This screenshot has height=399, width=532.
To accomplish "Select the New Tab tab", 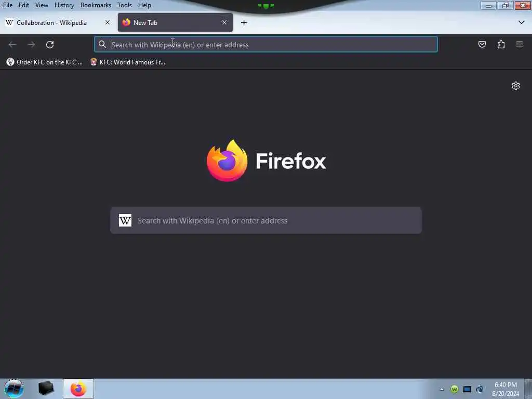I will click(175, 22).
